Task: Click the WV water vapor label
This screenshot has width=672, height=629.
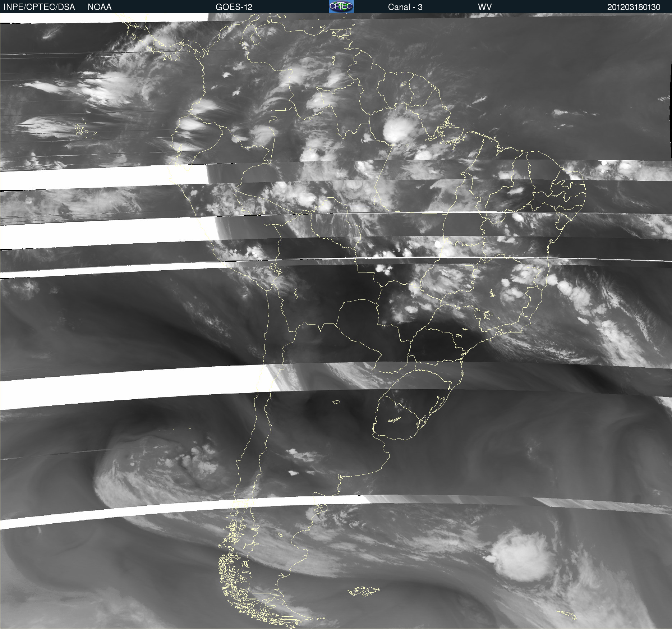Action: click(x=484, y=7)
